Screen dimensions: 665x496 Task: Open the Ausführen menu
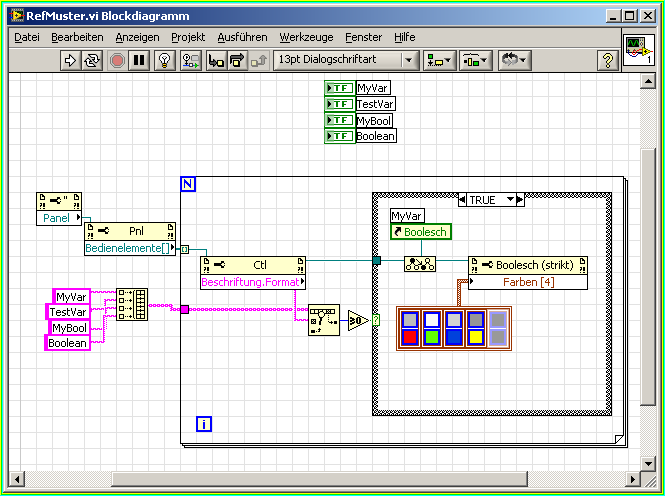(x=242, y=37)
